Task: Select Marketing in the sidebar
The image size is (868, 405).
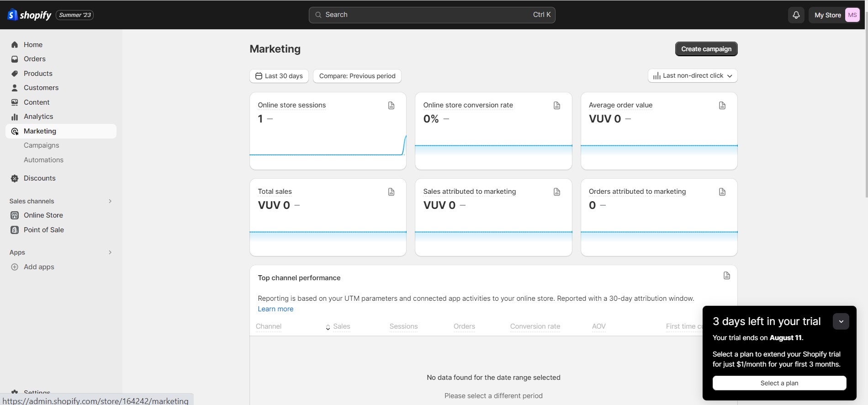Action: pos(61,131)
